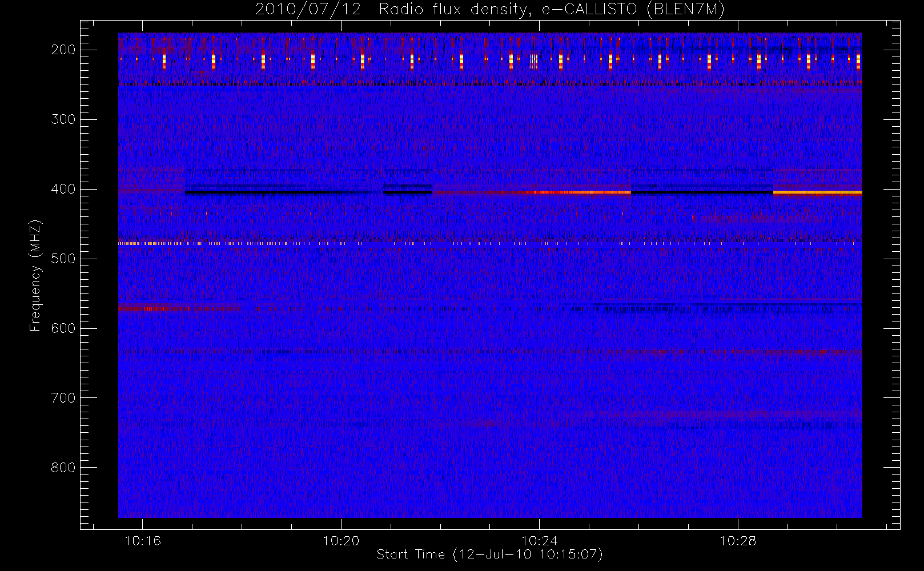924x571 pixels.
Task: Select the 800 frequency tick label
Action: coord(63,468)
